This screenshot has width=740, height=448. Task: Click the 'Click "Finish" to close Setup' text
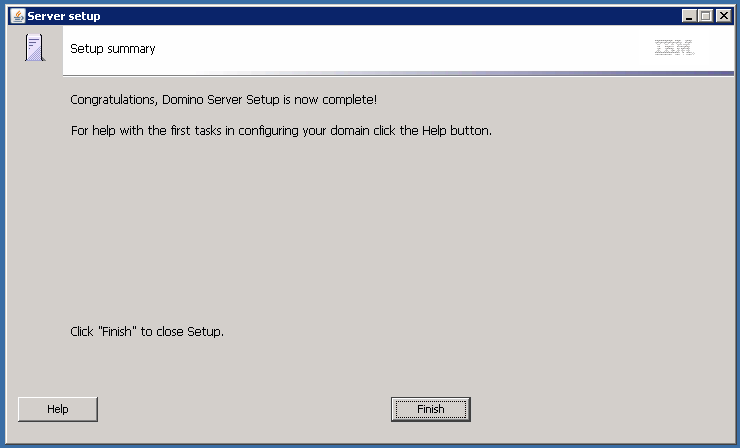pyautogui.click(x=147, y=331)
